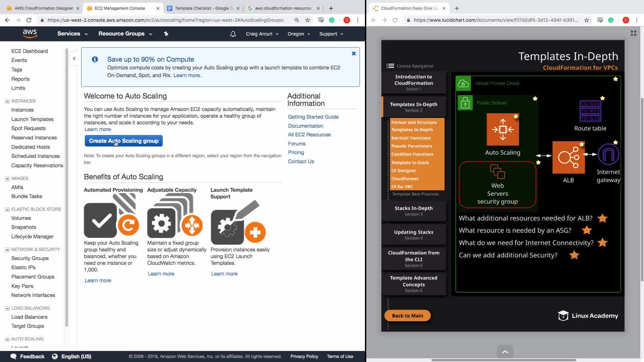Click the AWS notifications bell icon
644x362 pixels.
pyautogui.click(x=233, y=34)
